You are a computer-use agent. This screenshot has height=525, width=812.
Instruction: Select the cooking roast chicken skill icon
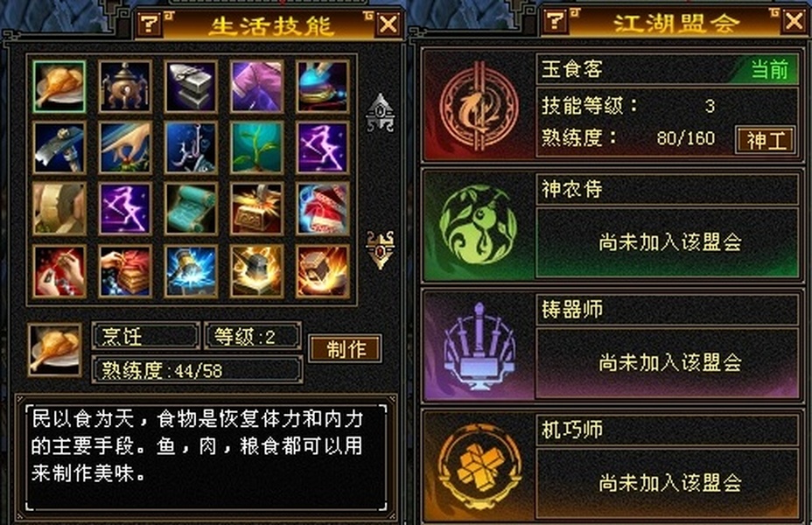click(59, 87)
